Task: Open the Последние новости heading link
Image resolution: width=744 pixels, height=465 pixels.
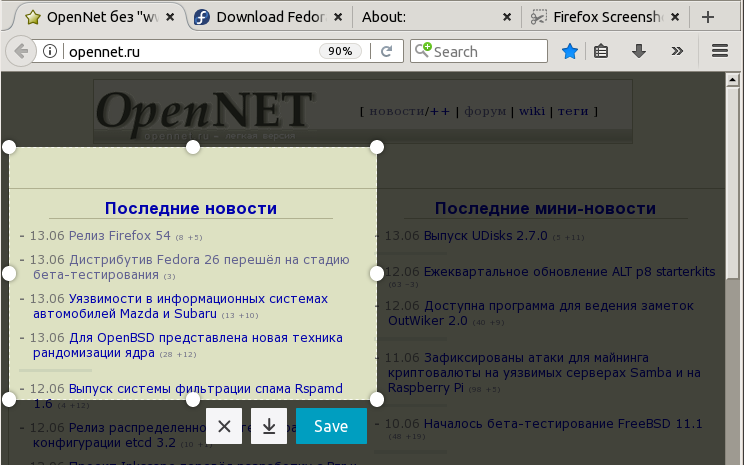Action: (x=191, y=208)
